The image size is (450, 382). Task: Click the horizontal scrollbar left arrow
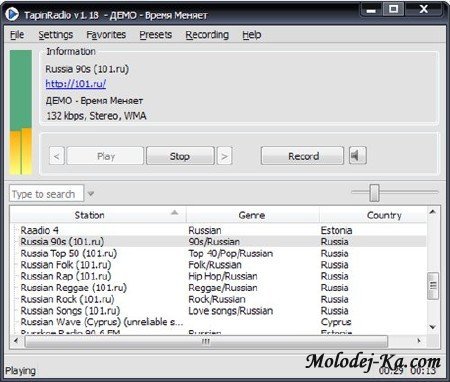pos(16,341)
